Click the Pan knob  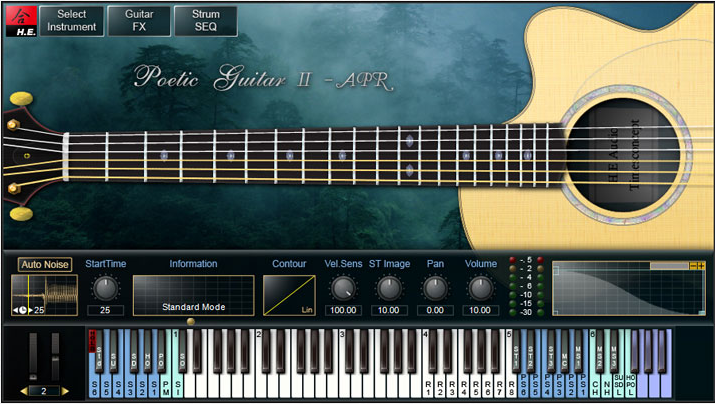(x=434, y=289)
